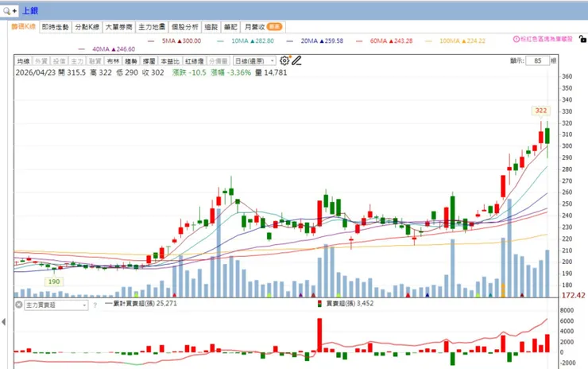Click the pink info icon by 粉紅色區塊 note

pyautogui.click(x=516, y=39)
